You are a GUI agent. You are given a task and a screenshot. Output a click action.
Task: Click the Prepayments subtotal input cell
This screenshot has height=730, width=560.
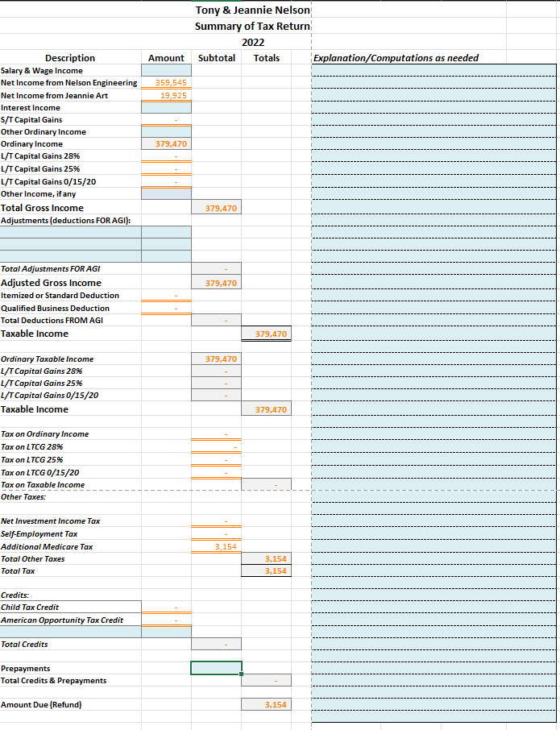216,668
